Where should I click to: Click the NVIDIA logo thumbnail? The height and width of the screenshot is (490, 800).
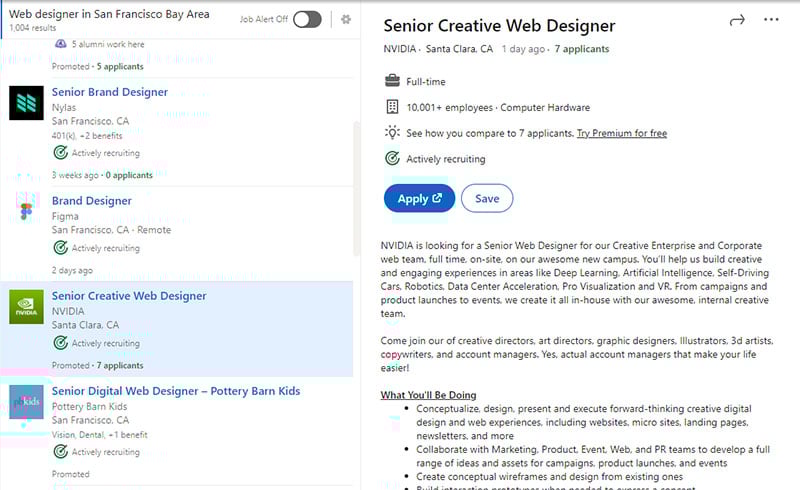27,307
